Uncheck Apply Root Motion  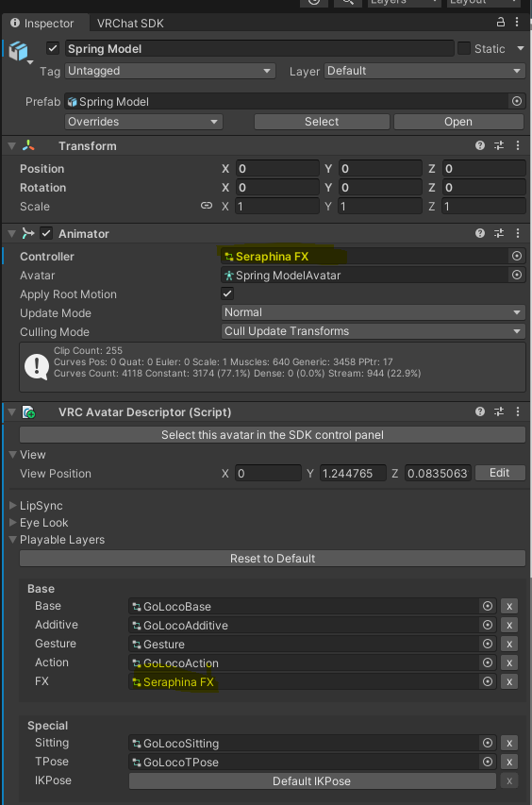click(227, 293)
